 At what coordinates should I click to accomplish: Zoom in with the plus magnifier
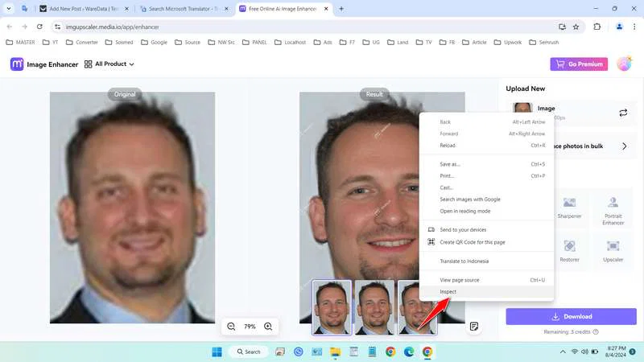[268, 327]
